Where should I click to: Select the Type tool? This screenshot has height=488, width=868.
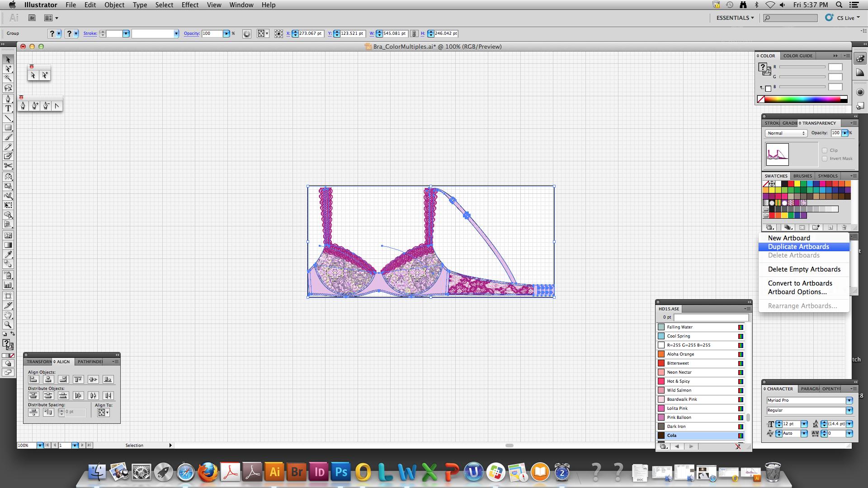pyautogui.click(x=8, y=108)
